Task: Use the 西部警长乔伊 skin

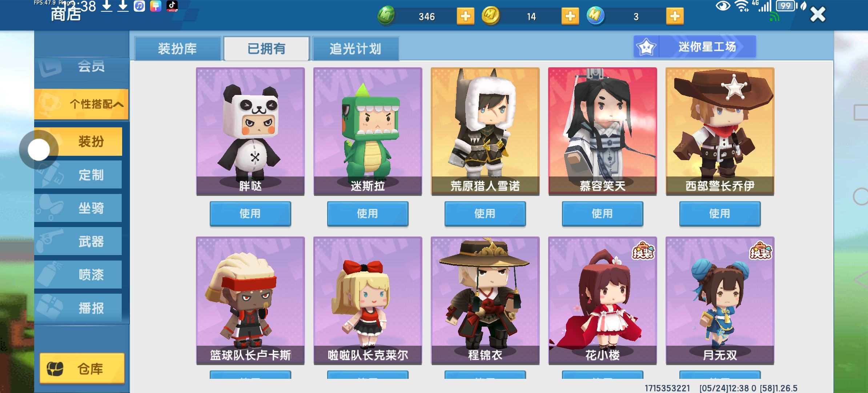Action: pyautogui.click(x=720, y=214)
